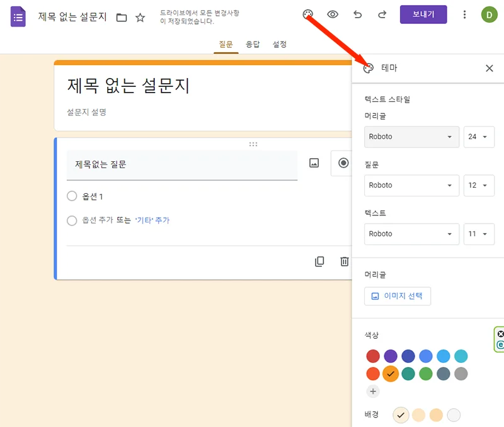This screenshot has width=504, height=427.
Task: Star this form
Action: pyautogui.click(x=140, y=18)
